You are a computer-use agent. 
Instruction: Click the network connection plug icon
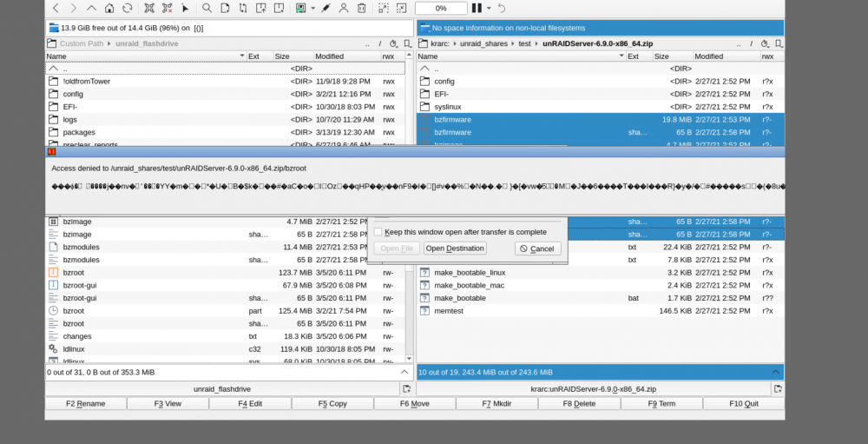coord(326,9)
